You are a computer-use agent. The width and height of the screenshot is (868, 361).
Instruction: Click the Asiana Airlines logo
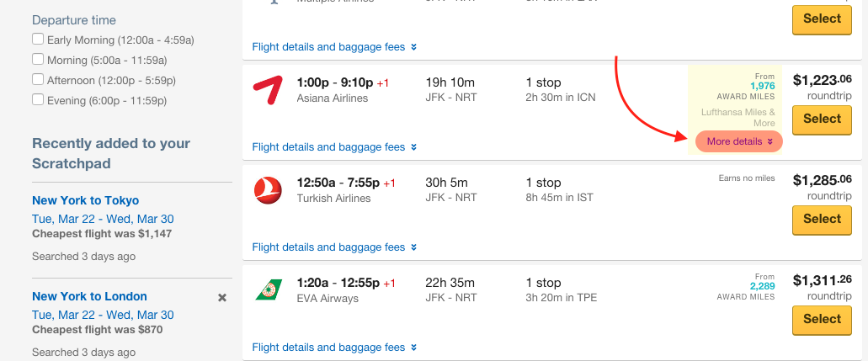(268, 90)
